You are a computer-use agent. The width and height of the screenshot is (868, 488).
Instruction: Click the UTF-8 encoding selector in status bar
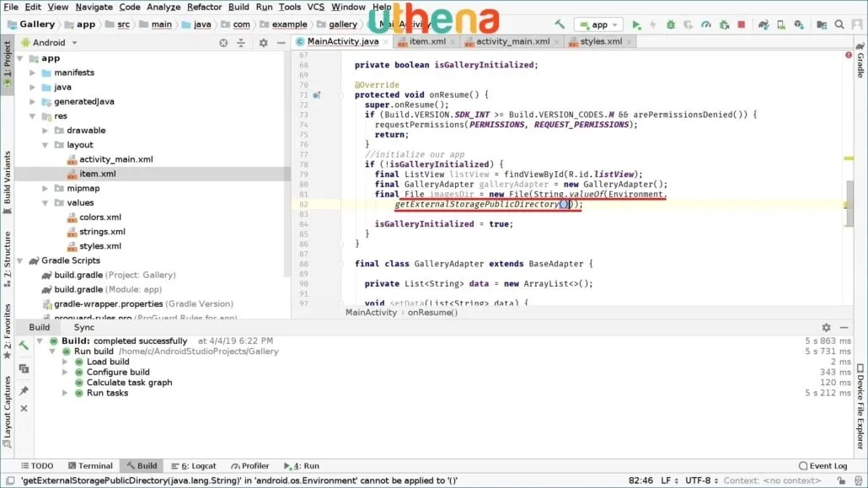(701, 480)
